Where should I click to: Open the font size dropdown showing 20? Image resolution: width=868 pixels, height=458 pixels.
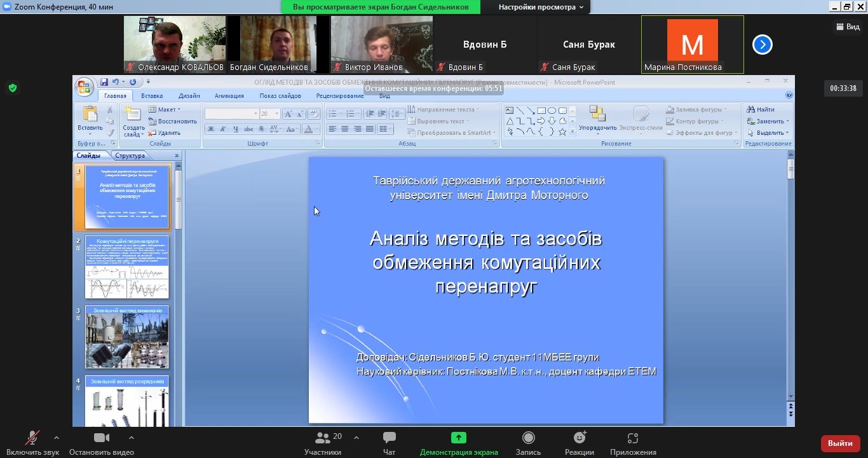coord(270,114)
